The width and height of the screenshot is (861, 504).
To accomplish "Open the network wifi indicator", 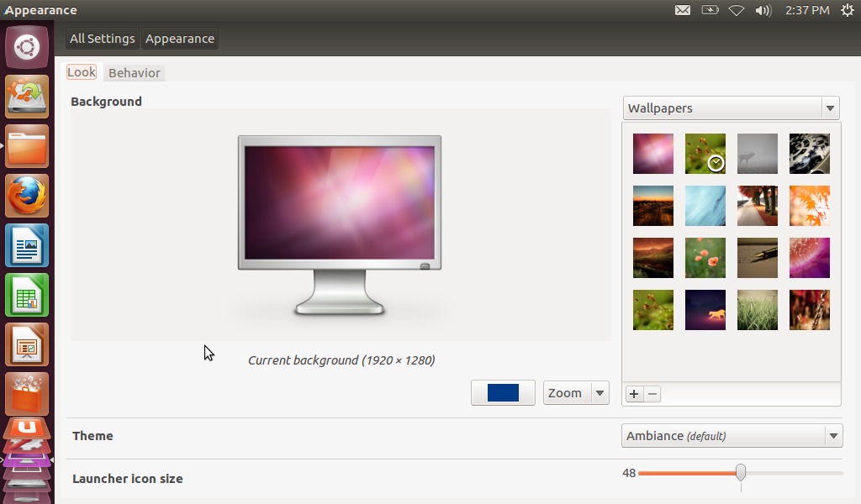I will 737,10.
